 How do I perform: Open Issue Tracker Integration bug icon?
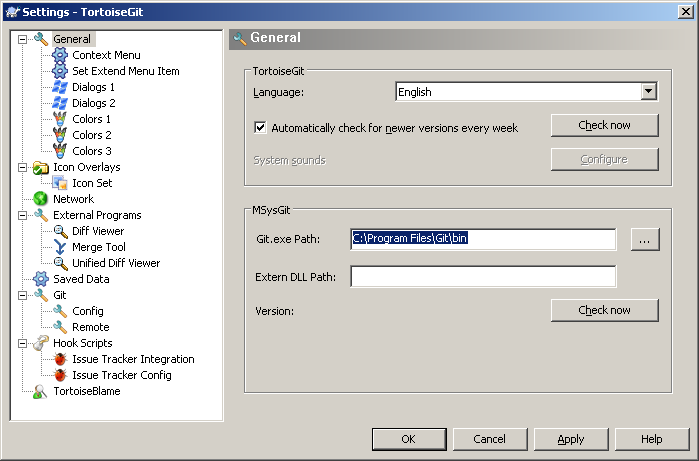60,359
